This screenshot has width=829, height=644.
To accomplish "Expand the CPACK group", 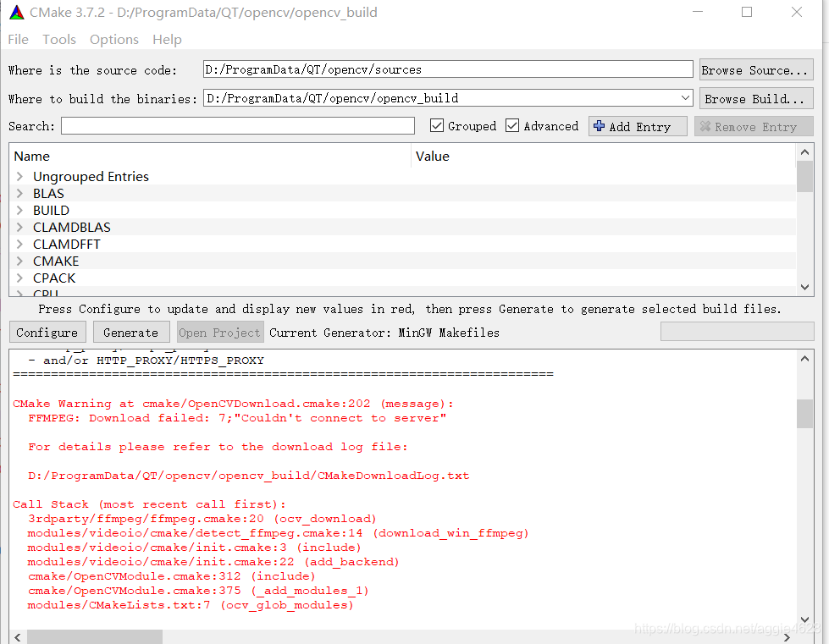I will click(x=19, y=278).
